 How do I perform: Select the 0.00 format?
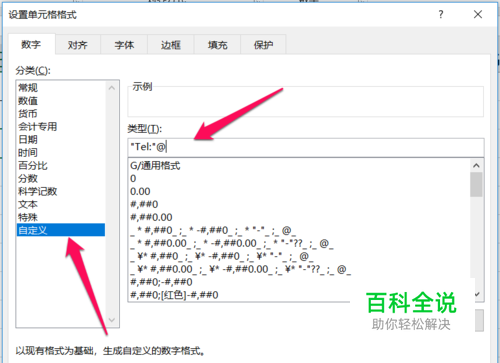click(x=299, y=192)
